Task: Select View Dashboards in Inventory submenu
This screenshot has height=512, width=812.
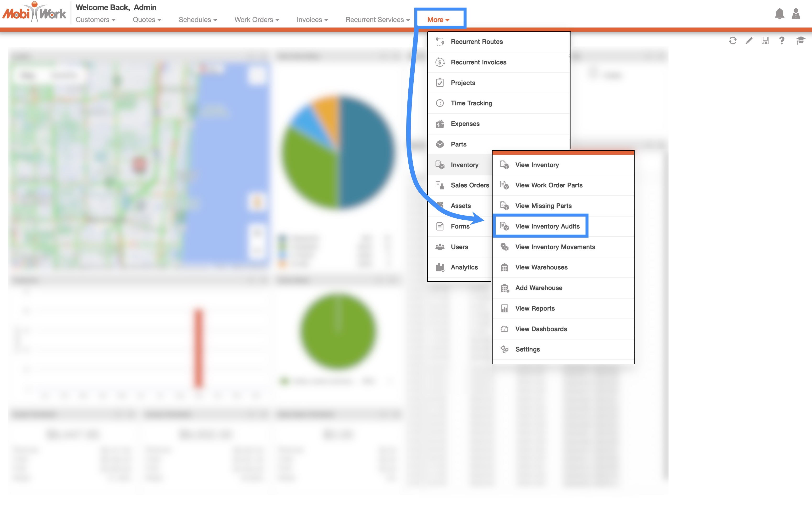Action: pos(541,329)
